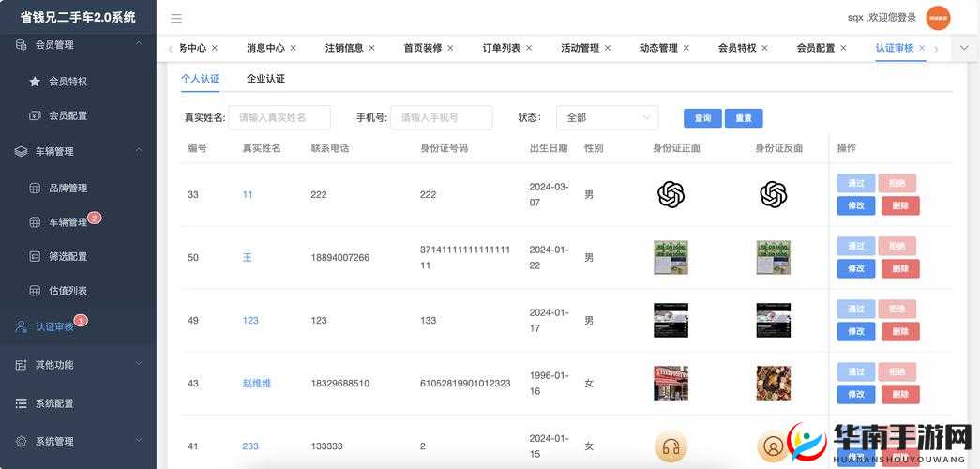View row 50 ID back image
980x469 pixels.
click(773, 258)
